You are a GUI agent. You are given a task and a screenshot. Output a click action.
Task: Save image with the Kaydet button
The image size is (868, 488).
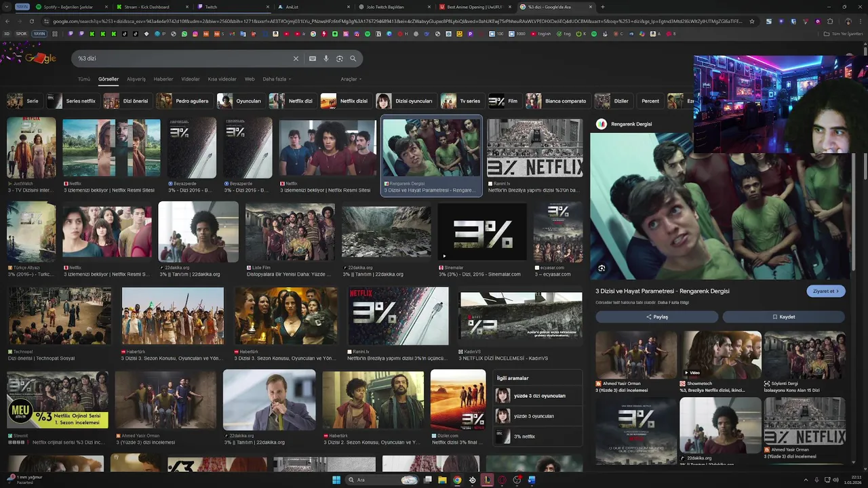(x=783, y=317)
